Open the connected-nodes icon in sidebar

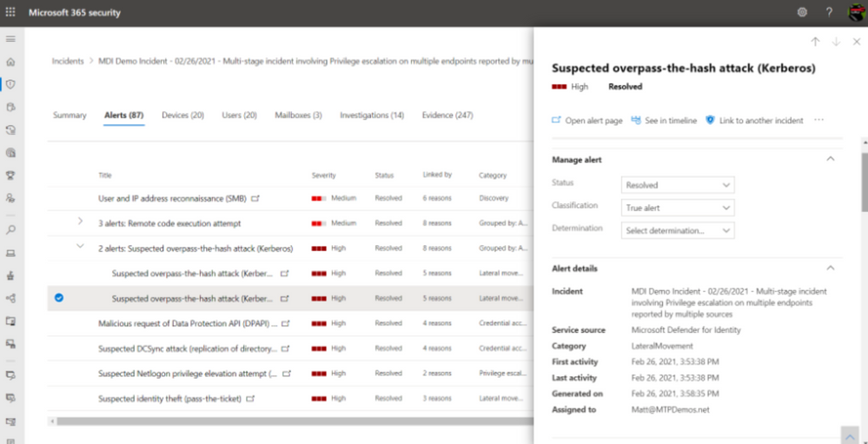click(x=10, y=298)
